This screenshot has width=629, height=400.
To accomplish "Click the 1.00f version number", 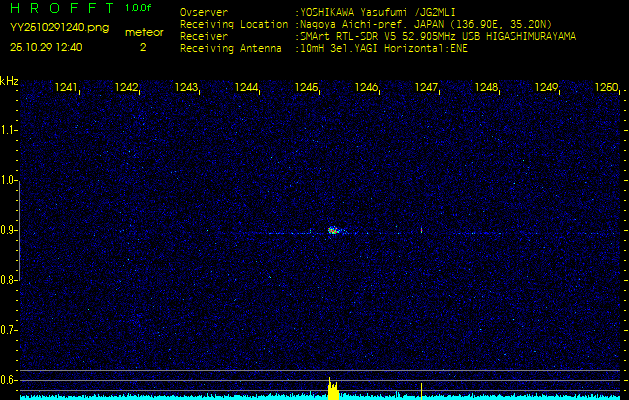I will (139, 8).
